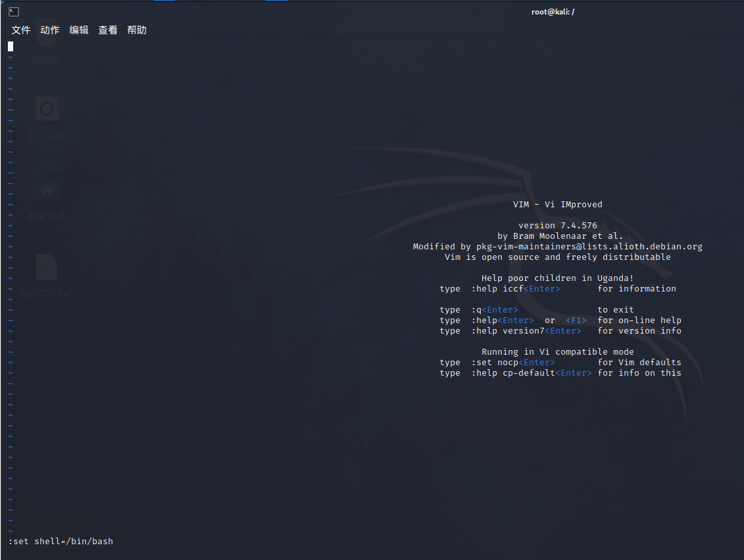
Task: Click the terminal icon in the title bar
Action: tap(14, 12)
